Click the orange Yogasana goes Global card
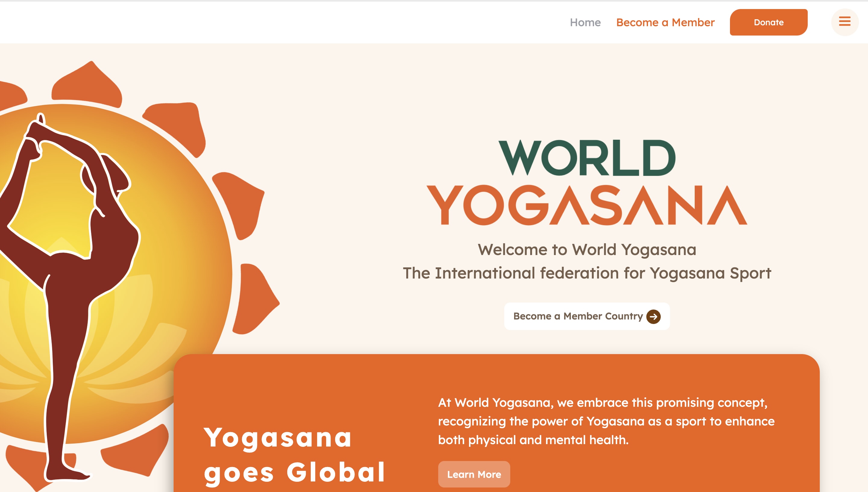868x492 pixels. (x=496, y=423)
